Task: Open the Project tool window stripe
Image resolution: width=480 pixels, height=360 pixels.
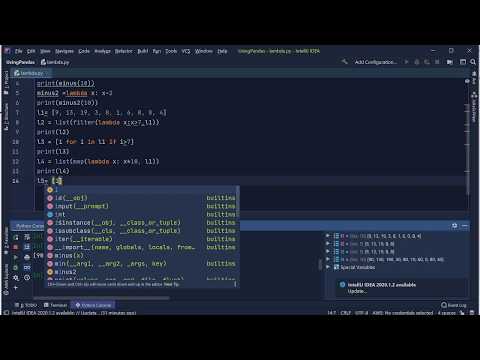Action: coord(6,82)
